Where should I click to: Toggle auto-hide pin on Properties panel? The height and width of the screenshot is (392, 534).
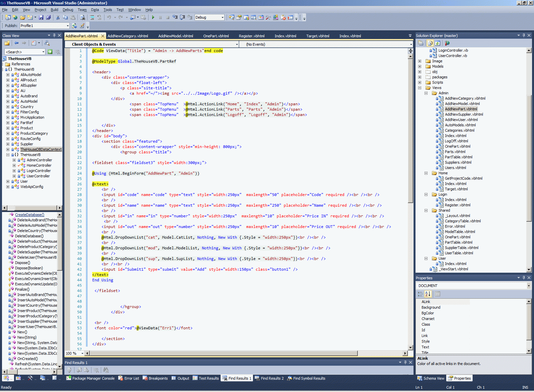524,278
